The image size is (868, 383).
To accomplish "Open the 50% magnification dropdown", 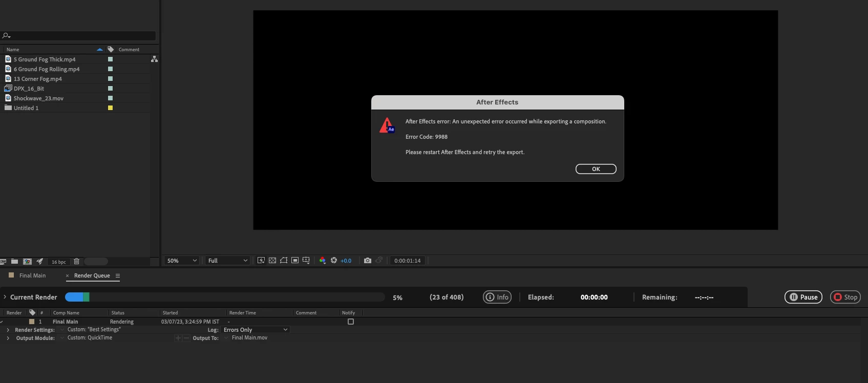I will click(182, 261).
